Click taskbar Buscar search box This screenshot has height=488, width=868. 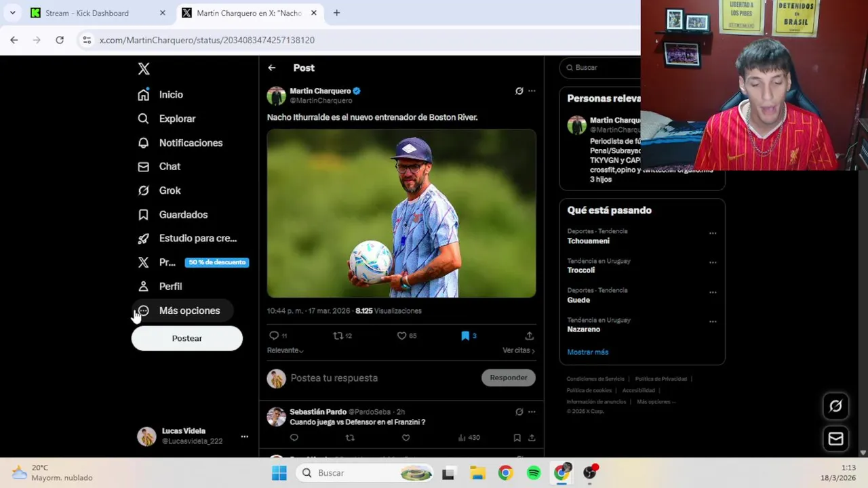[x=366, y=473]
